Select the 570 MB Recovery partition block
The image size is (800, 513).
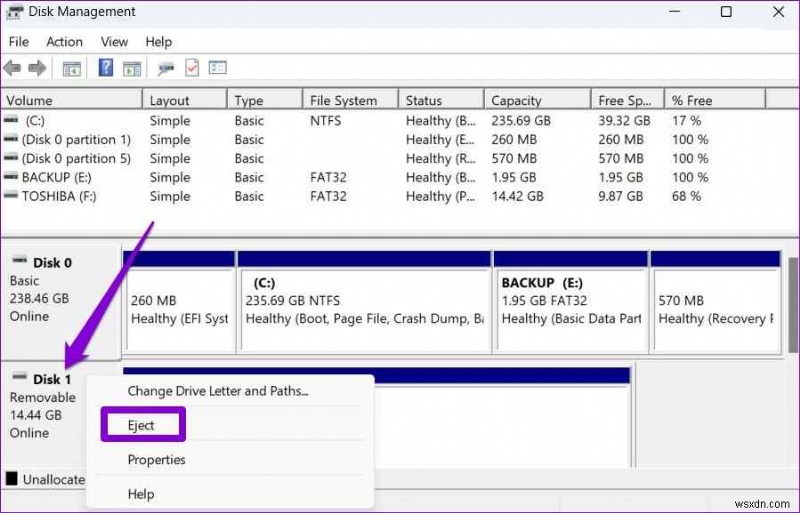(x=716, y=301)
